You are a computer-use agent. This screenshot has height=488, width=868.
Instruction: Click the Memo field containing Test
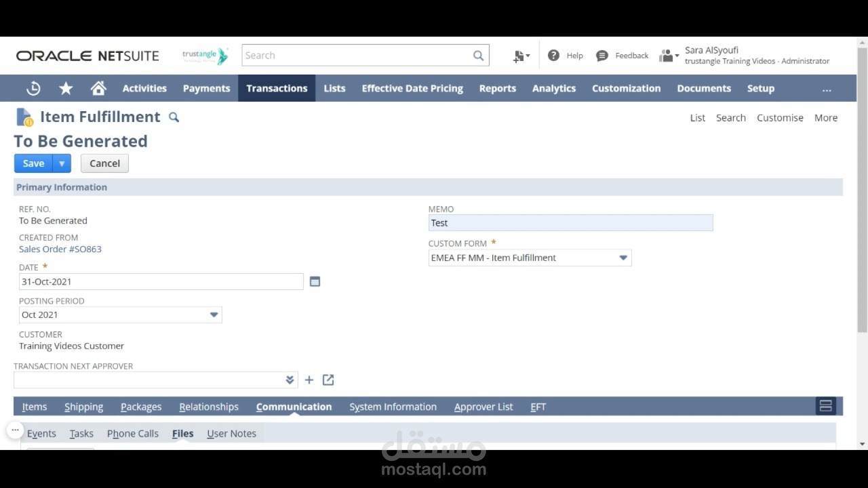click(570, 223)
